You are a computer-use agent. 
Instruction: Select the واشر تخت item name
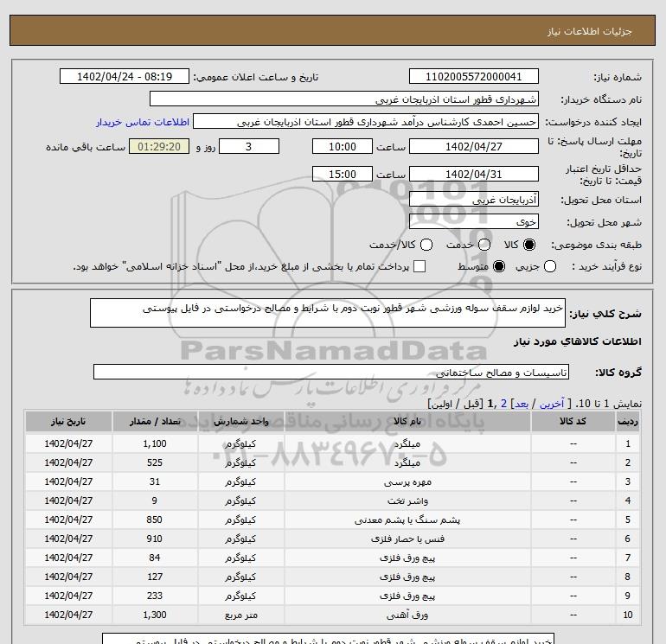click(407, 501)
